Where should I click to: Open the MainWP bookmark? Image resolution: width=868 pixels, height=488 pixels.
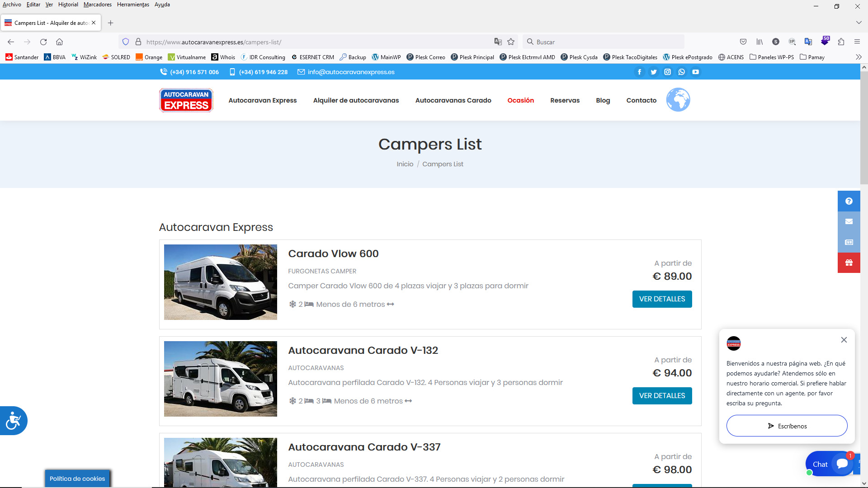click(x=386, y=57)
